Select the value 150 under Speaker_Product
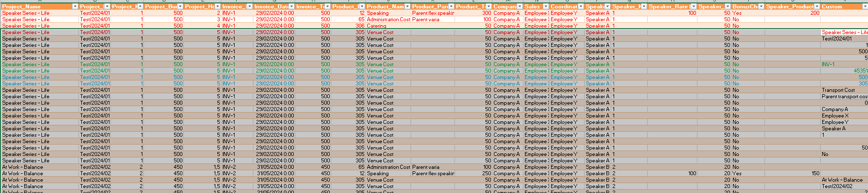 815,173
